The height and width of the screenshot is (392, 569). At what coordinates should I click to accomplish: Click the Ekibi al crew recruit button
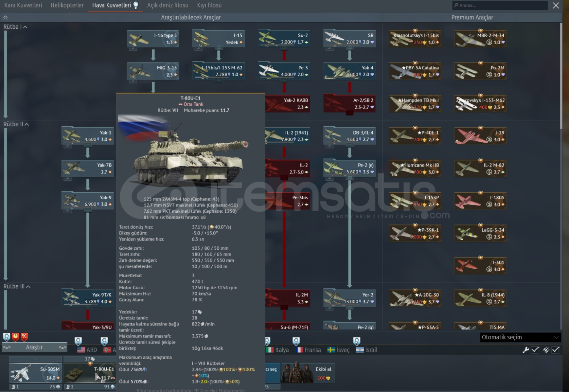(308, 373)
